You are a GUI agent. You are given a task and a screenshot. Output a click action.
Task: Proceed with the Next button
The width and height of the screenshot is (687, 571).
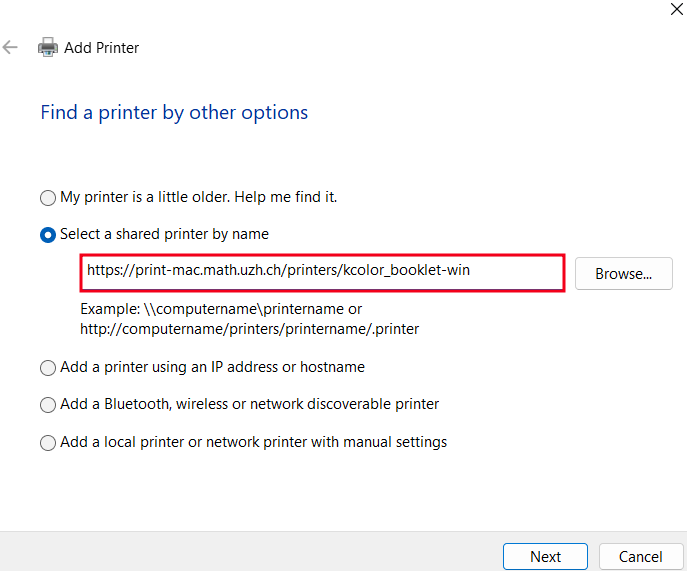point(545,557)
